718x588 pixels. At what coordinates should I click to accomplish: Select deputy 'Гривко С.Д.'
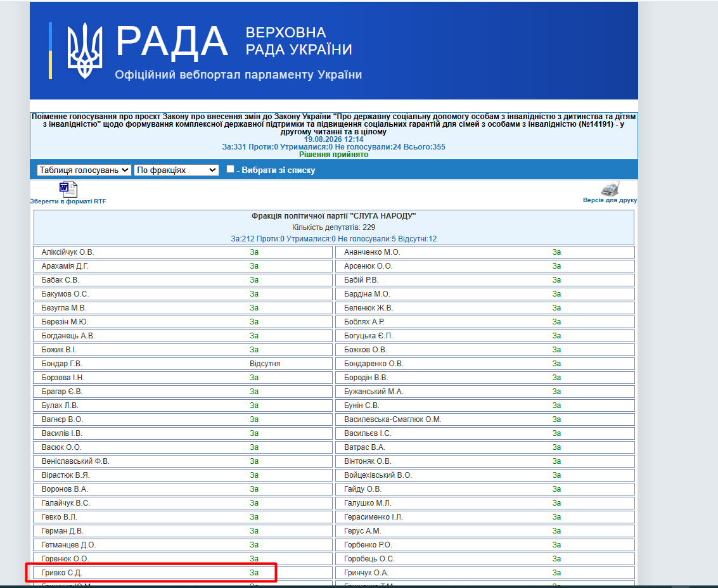click(62, 573)
